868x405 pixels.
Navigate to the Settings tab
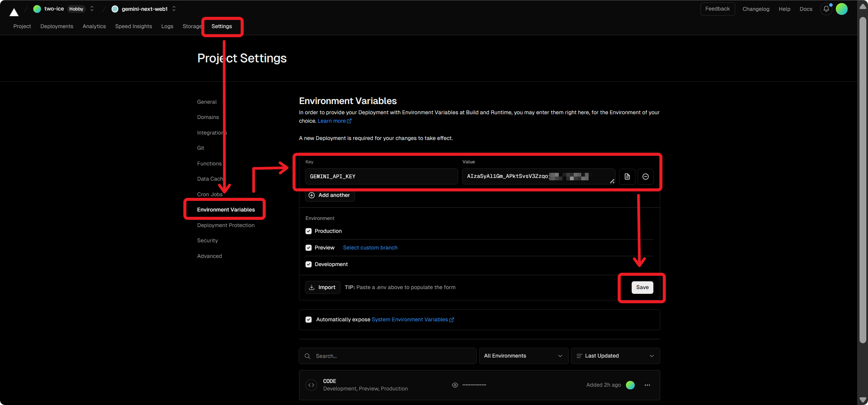(221, 26)
